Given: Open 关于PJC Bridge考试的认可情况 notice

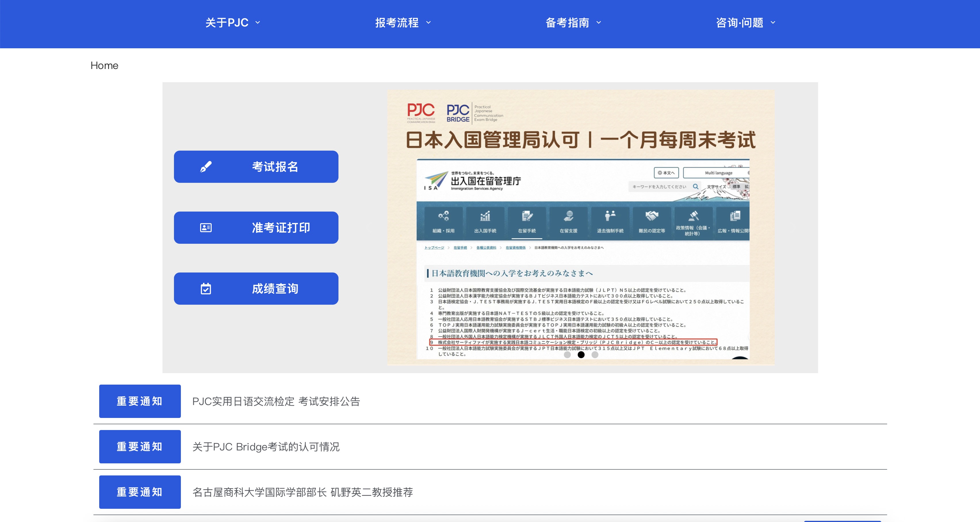Looking at the screenshot, I should click(266, 446).
